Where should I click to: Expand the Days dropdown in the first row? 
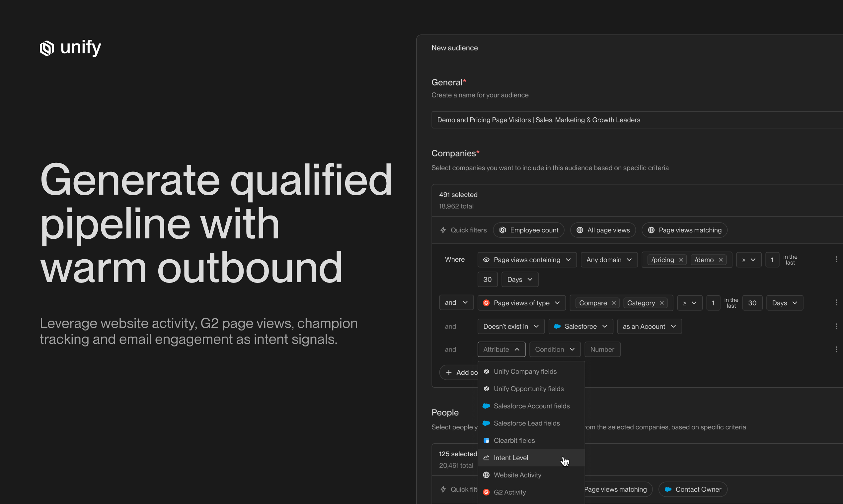point(519,279)
